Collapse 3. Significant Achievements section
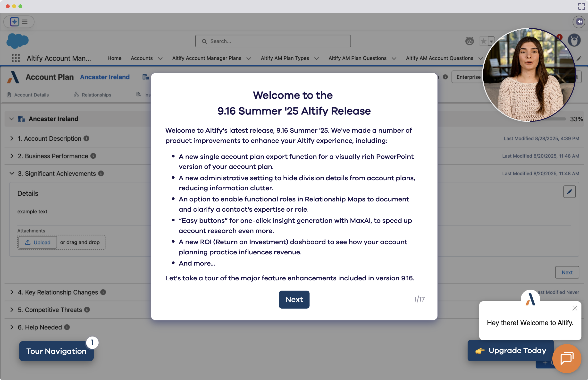Image resolution: width=588 pixels, height=380 pixels. coord(12,173)
